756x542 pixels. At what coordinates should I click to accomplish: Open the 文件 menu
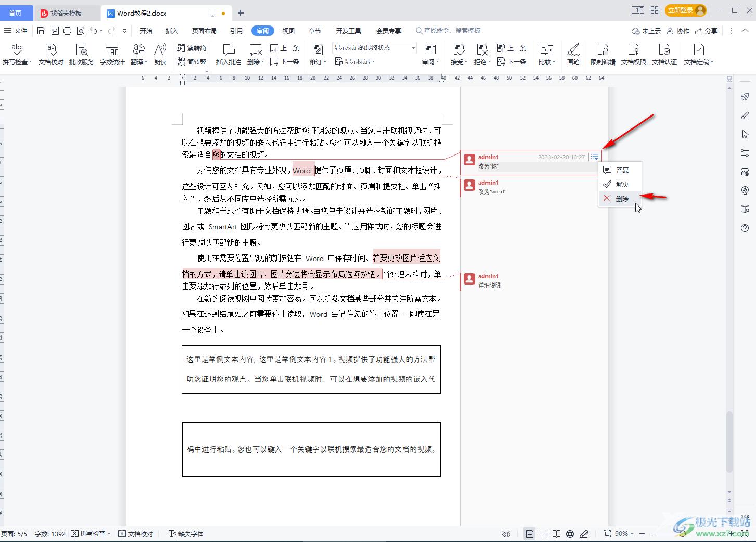pyautogui.click(x=16, y=31)
